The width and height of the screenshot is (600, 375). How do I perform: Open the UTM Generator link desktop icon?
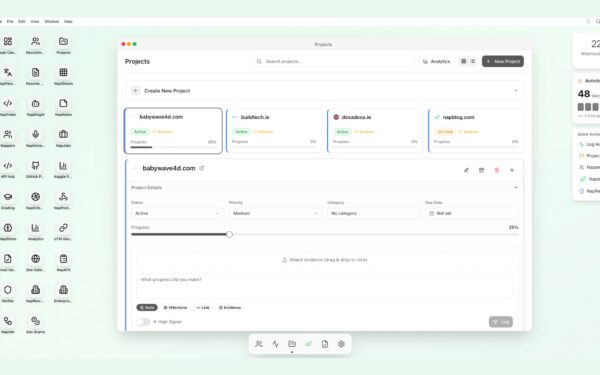pyautogui.click(x=64, y=228)
